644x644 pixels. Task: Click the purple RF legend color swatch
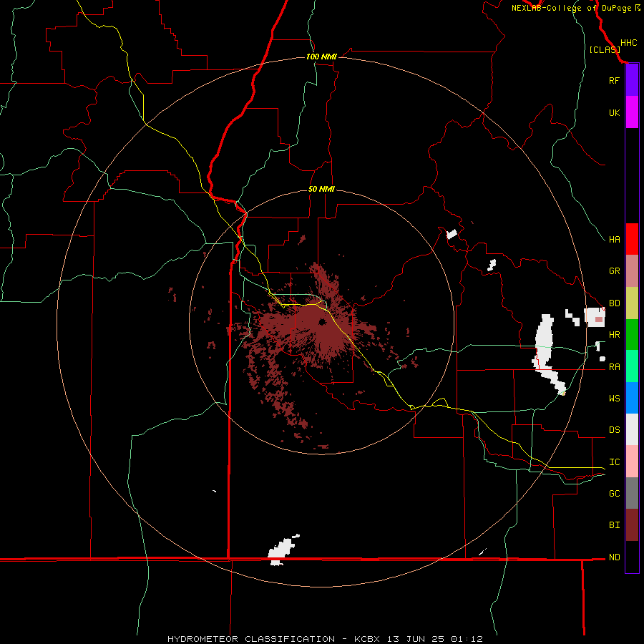click(x=632, y=80)
